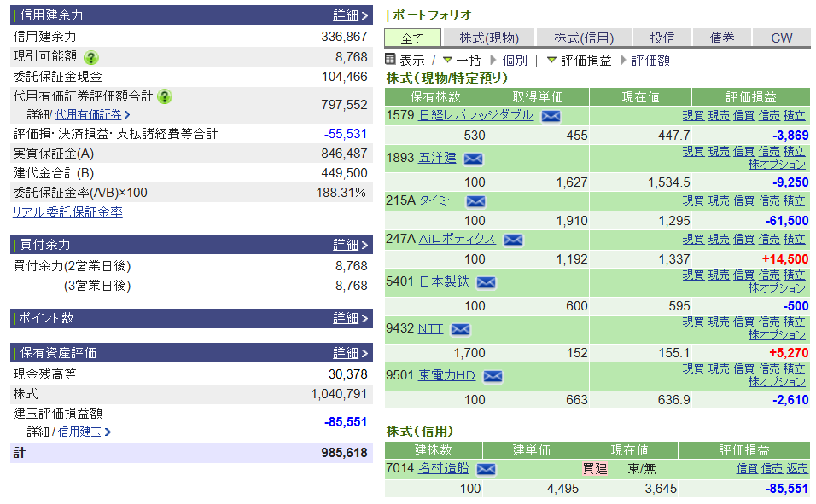816x504 pixels.
Task: Click the envelope icon beside NTT
Action: point(460,329)
